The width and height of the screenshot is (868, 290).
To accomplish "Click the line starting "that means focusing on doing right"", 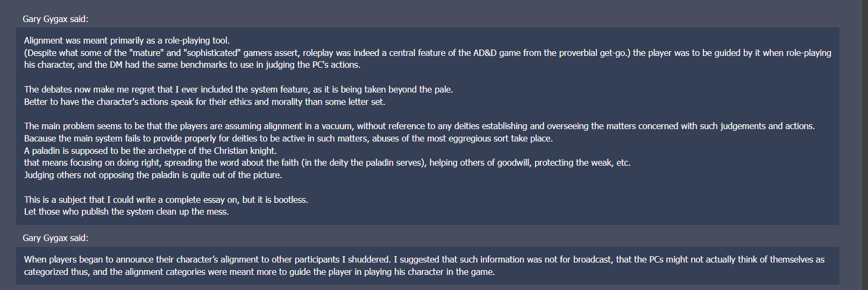I will 327,162.
